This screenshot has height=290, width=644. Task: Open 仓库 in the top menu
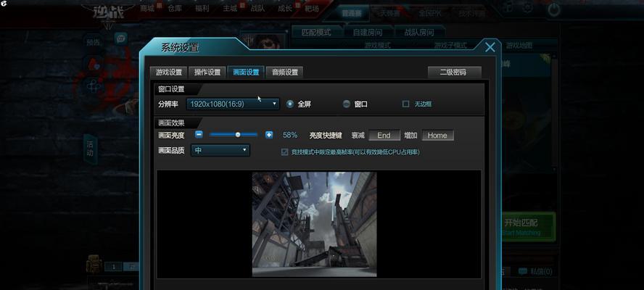(x=175, y=8)
